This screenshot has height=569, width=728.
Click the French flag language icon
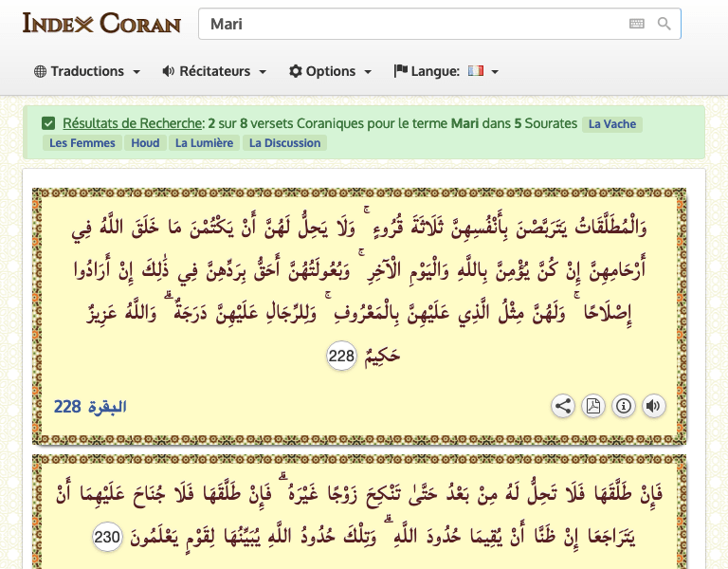point(476,70)
